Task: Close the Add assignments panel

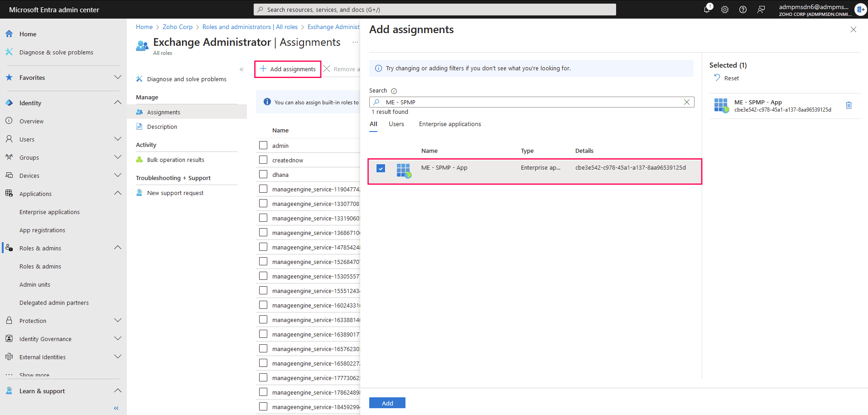Action: (x=854, y=29)
